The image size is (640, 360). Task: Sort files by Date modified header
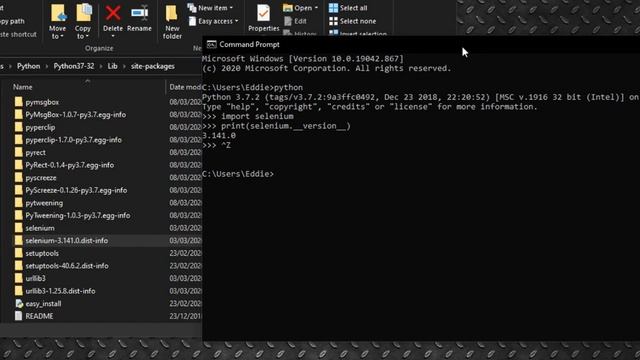pos(185,87)
